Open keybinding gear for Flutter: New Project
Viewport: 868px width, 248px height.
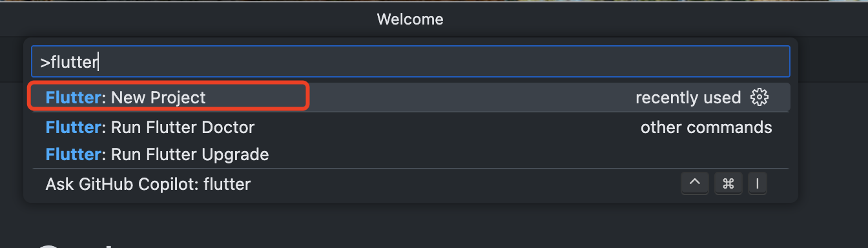tap(759, 98)
